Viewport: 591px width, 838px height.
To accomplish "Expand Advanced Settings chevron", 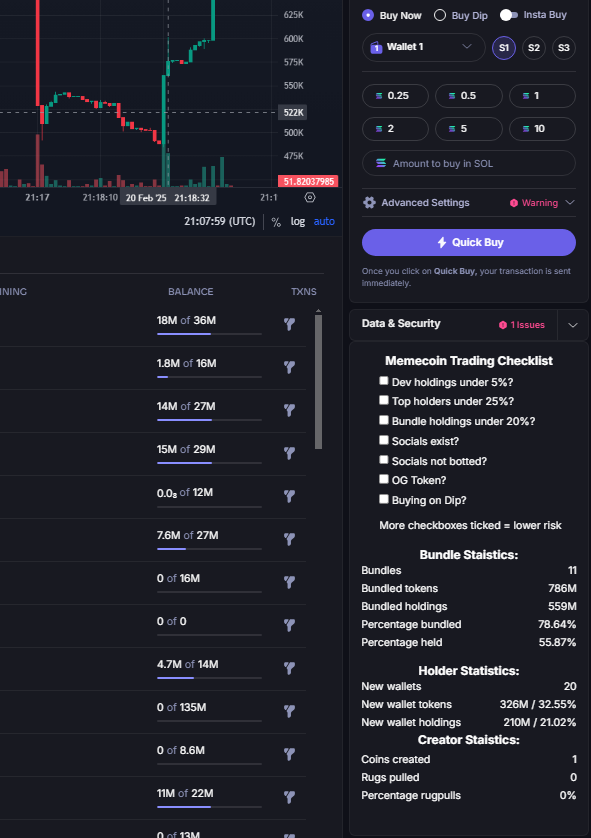I will (570, 203).
